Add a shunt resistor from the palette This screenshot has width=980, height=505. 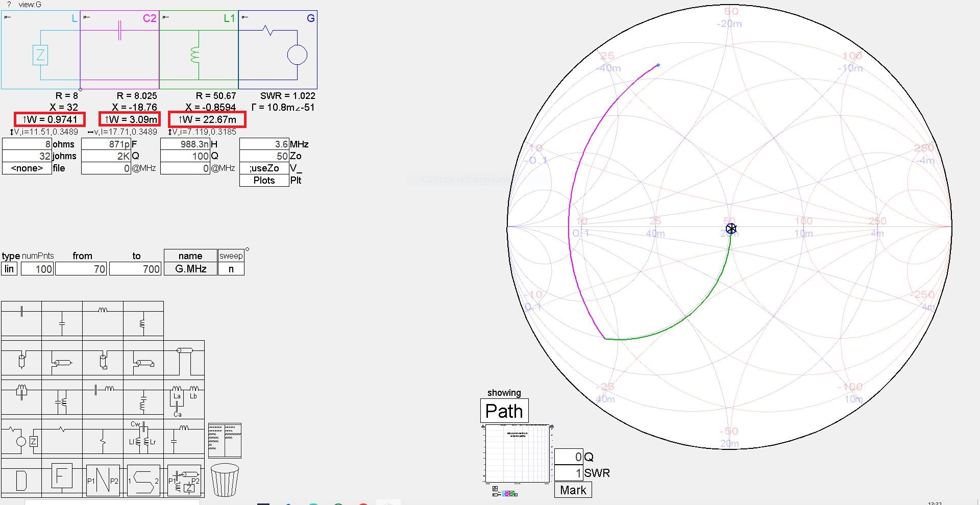(103, 438)
